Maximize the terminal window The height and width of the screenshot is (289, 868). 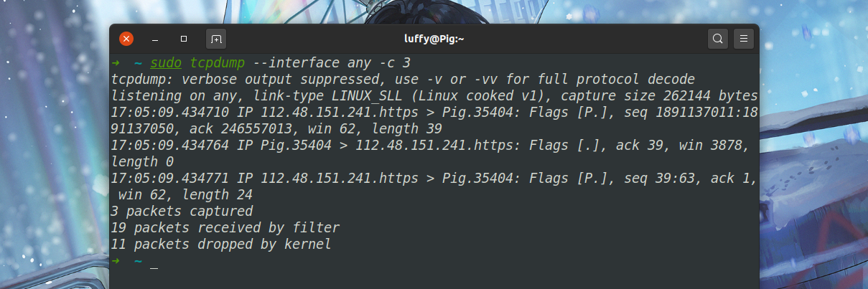184,39
